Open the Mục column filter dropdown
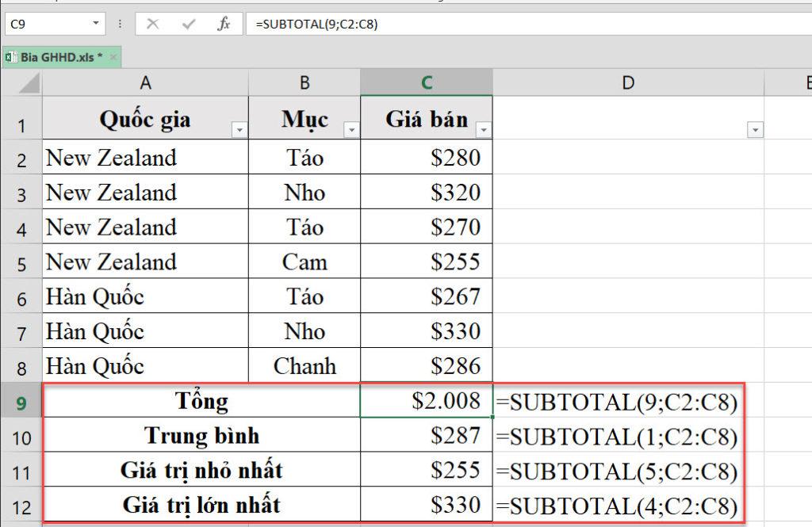812x527 pixels. [x=350, y=128]
